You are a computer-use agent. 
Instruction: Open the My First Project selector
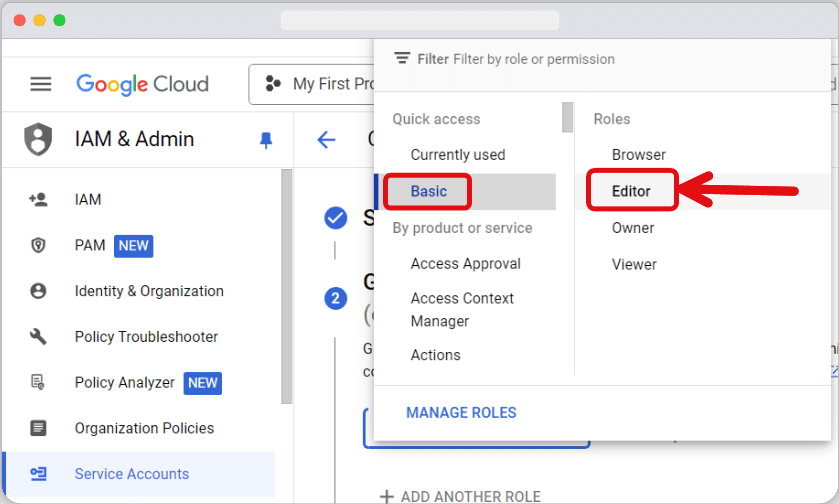(x=311, y=84)
